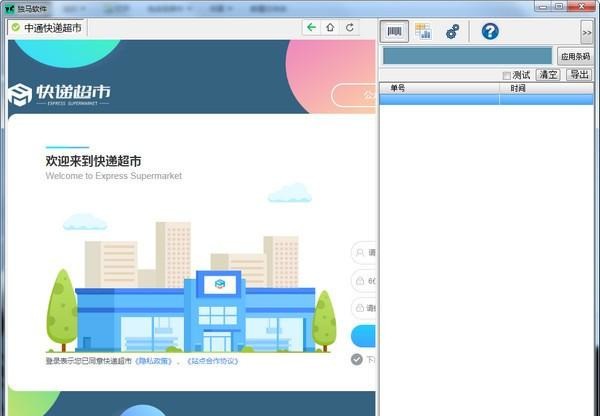Maximize the 独马软件 window
The image size is (600, 416).
click(559, 6)
